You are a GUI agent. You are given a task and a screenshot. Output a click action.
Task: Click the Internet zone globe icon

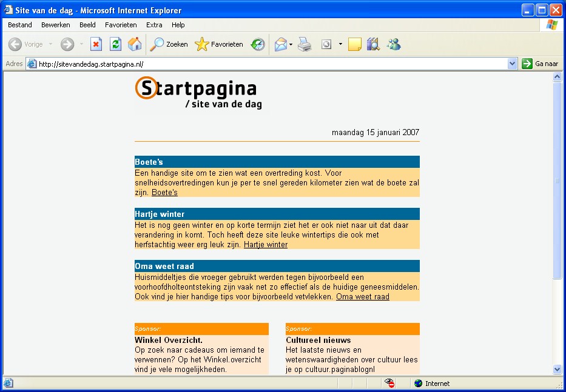pyautogui.click(x=419, y=384)
